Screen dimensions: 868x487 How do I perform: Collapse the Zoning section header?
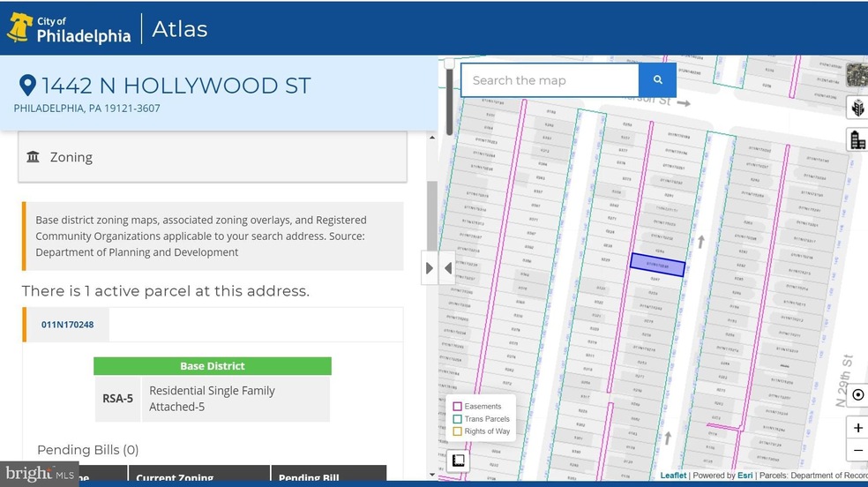[212, 157]
